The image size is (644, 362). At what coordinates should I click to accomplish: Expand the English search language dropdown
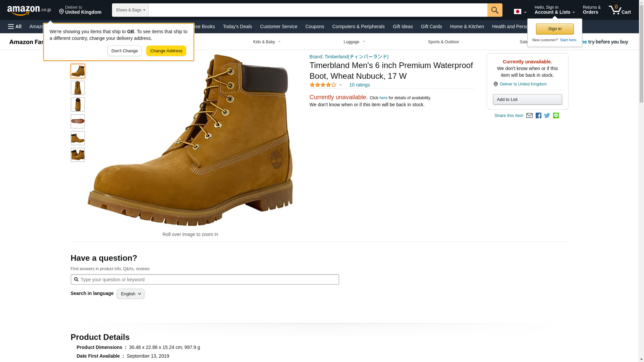tap(130, 294)
